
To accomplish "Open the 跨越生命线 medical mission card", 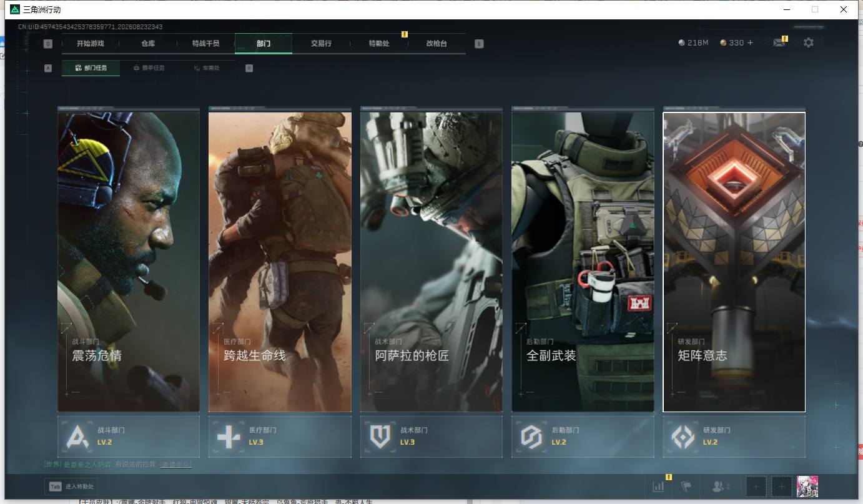I will 280,262.
